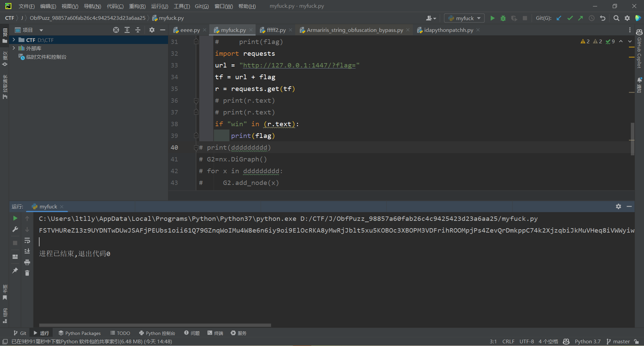Open Search Everywhere magnifier
Viewport: 644px width, 346px height.
tap(616, 18)
